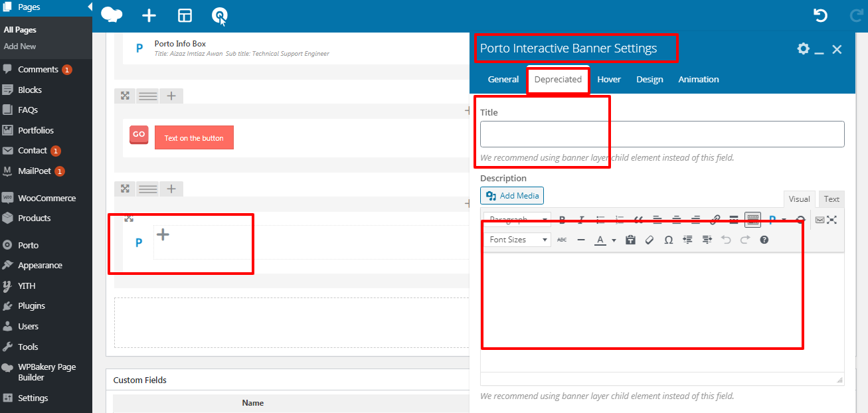This screenshot has width=868, height=413.
Task: Toggle italic formatting in Description editor
Action: tap(581, 220)
